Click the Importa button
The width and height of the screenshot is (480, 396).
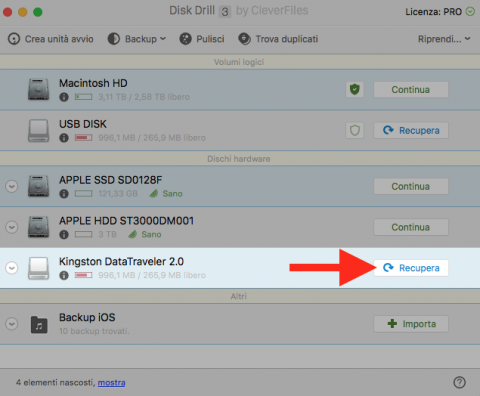coord(411,324)
